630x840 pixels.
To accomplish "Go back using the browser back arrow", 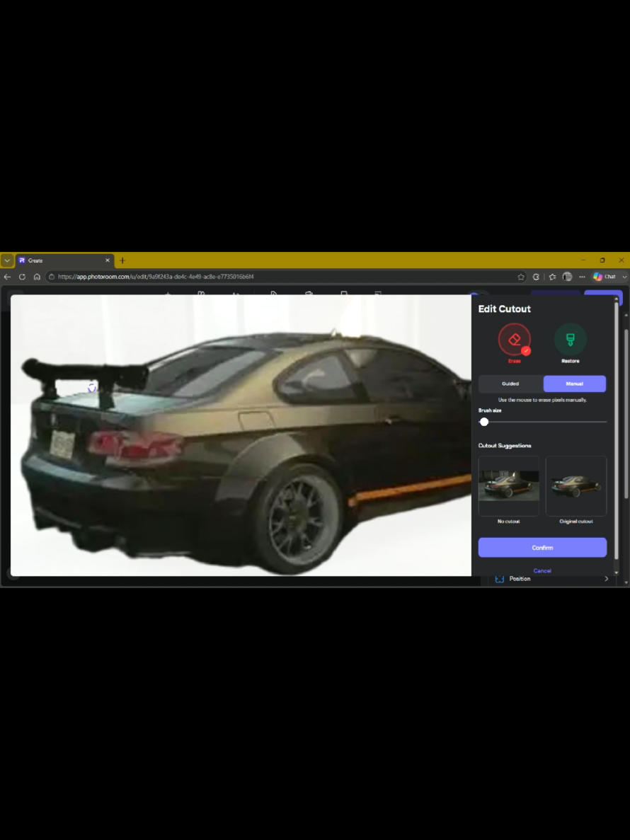I will tap(7, 277).
